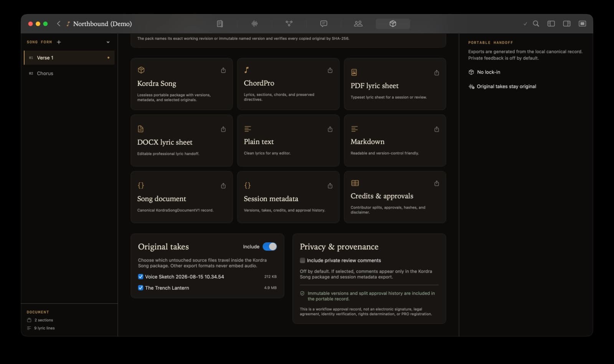The height and width of the screenshot is (364, 614).
Task: Export Kordra Song via share icon
Action: click(223, 70)
